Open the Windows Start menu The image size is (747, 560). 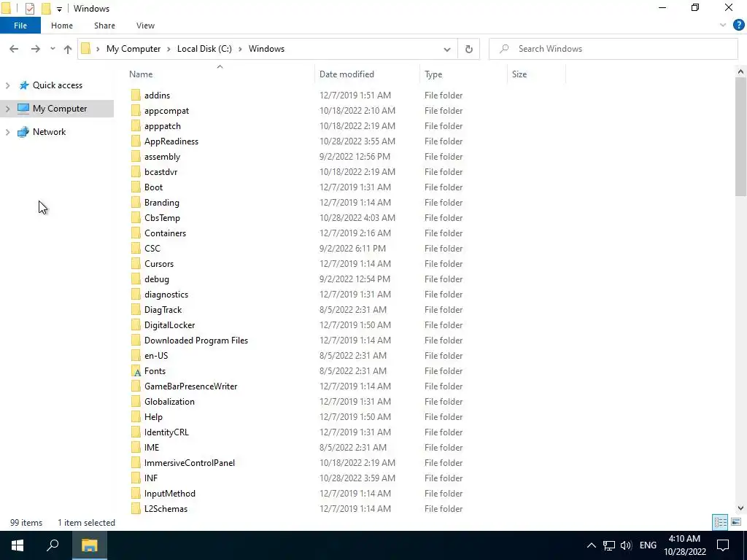[x=18, y=545]
